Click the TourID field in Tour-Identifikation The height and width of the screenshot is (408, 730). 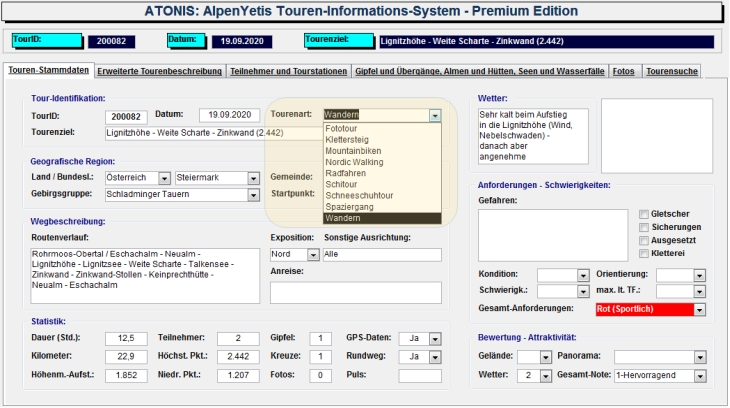(126, 117)
